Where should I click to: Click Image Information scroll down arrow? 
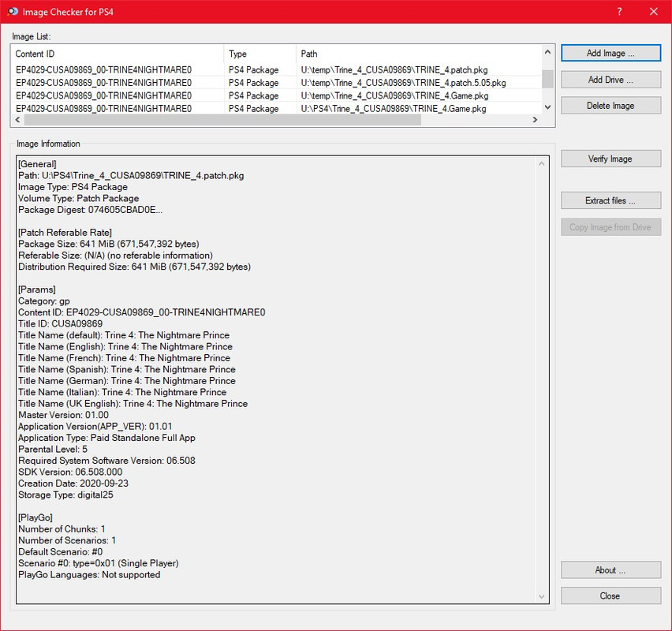542,597
